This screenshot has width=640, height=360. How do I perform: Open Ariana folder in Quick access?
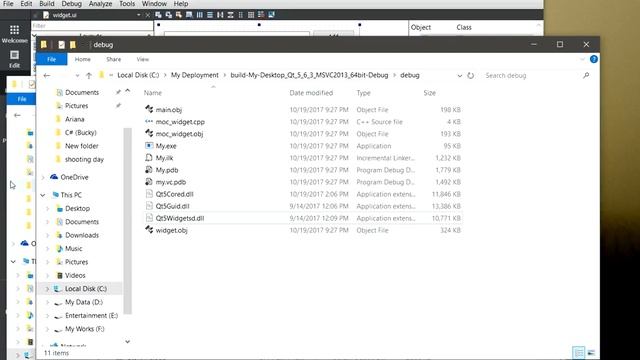pyautogui.click(x=74, y=119)
